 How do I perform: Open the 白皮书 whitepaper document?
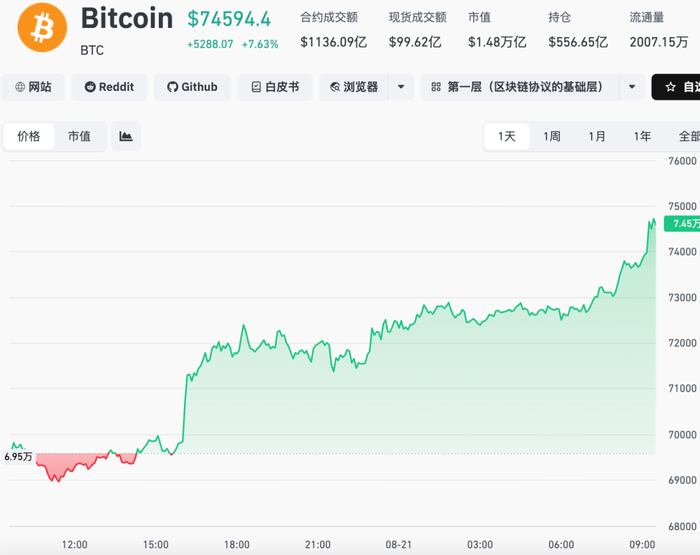pos(275,87)
